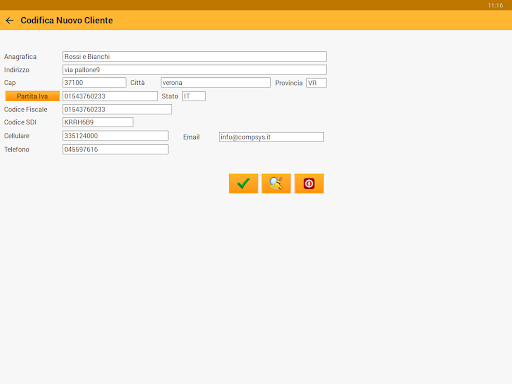Click the Email label
The height and width of the screenshot is (384, 512).
(x=191, y=137)
